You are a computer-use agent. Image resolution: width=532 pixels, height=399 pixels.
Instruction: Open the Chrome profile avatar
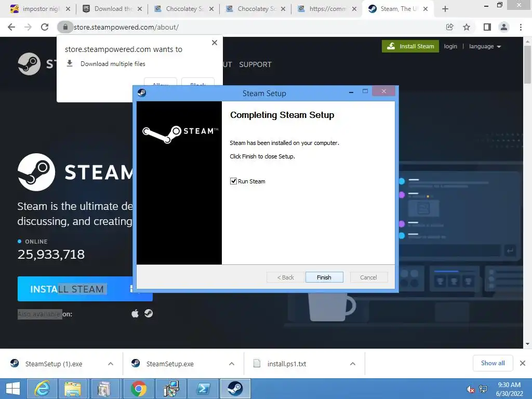tap(504, 27)
